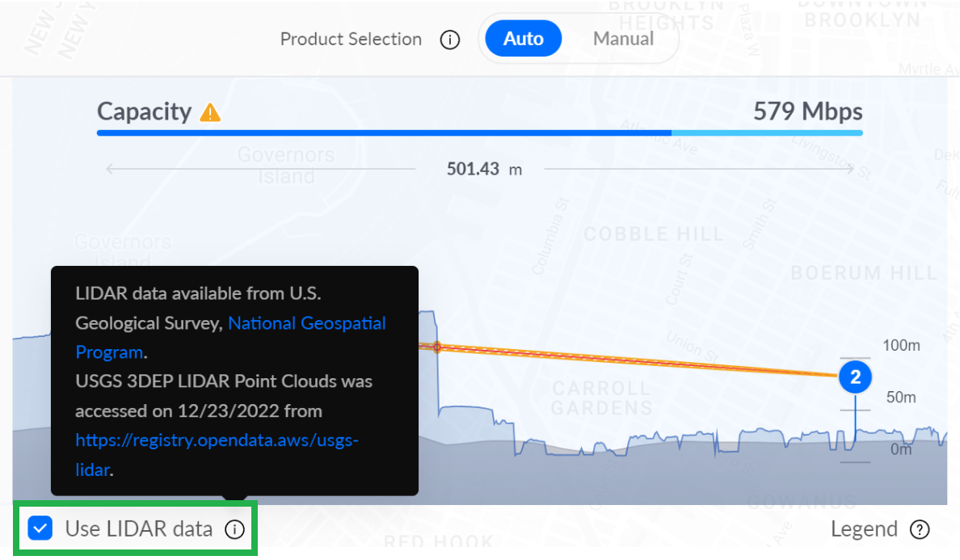Click the Use LIDAR data text label

[x=138, y=529]
